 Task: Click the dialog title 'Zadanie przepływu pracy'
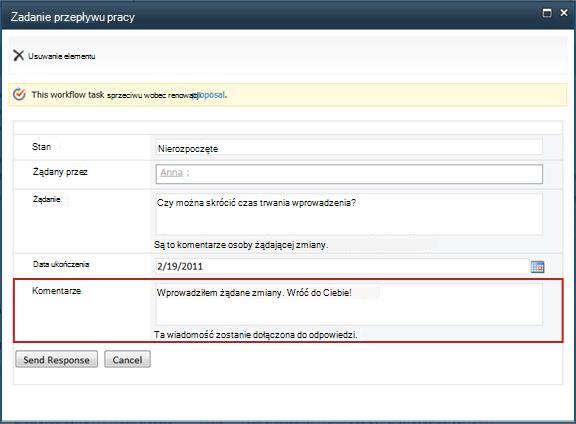[x=72, y=17]
